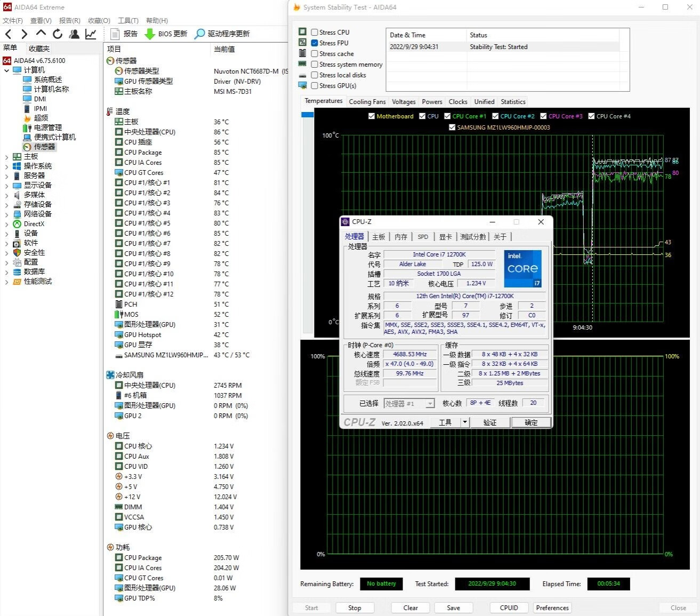Select DMI in the computer tree
700x616 pixels.
[x=40, y=99]
